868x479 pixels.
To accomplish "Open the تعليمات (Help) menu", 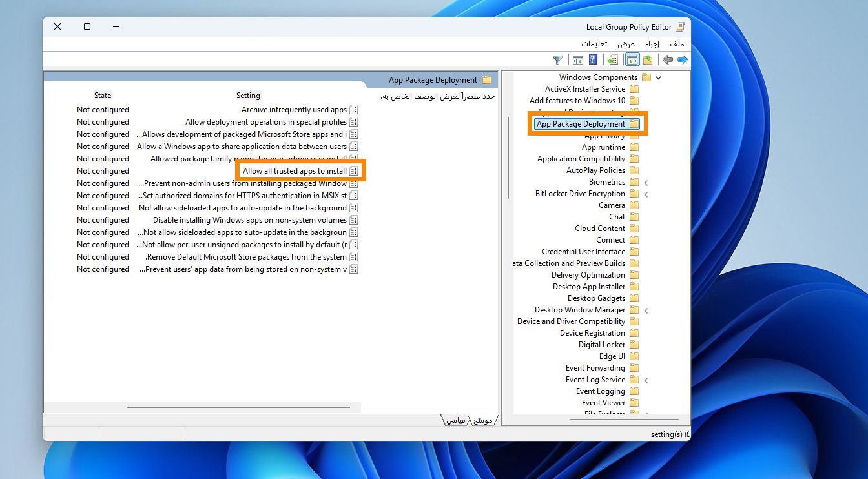I will (x=594, y=44).
